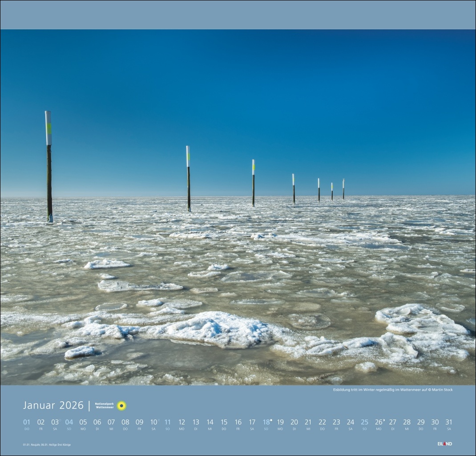Viewport: 476px width, 456px height.
Task: Click the Nationalpark Wattenmeer text logo
Action: [105, 406]
